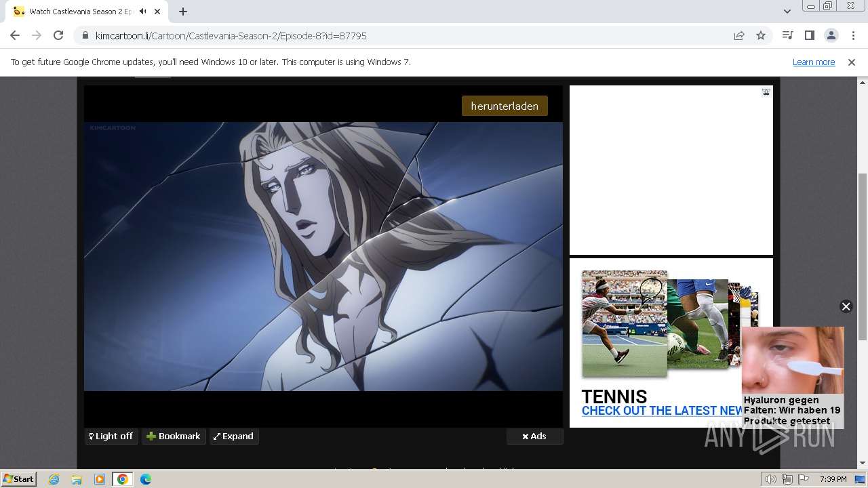Toggle the Light off button
This screenshot has width=868, height=488.
tap(111, 436)
